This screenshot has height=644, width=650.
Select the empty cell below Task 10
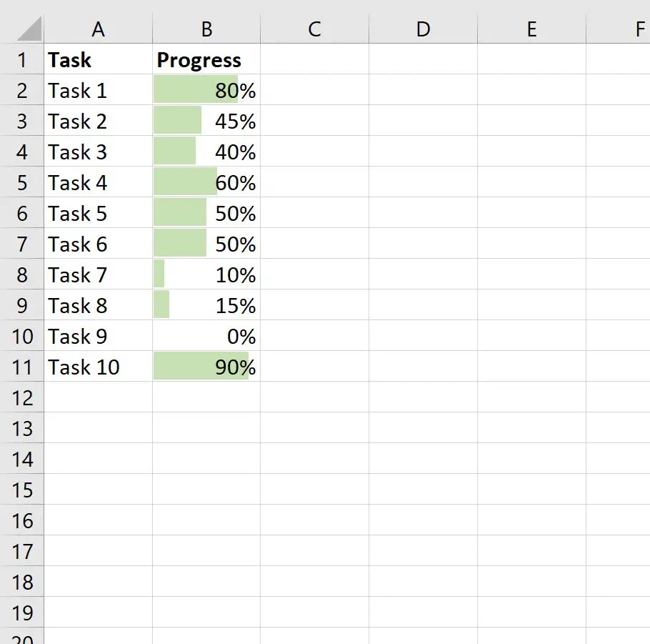point(98,397)
